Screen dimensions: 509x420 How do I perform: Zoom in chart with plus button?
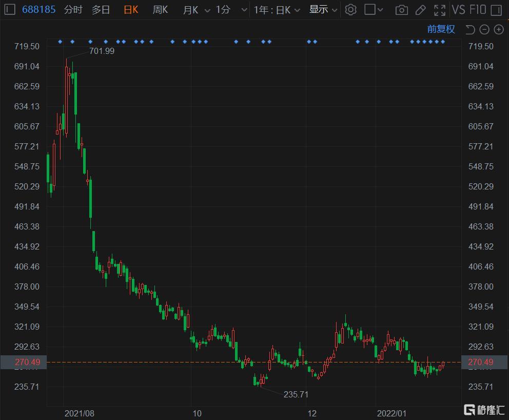tap(498, 29)
